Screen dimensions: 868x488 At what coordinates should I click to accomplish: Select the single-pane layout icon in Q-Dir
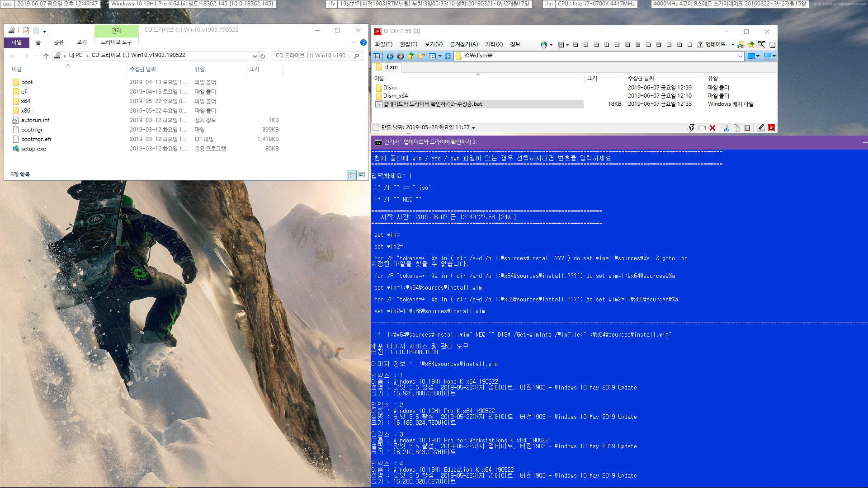tap(690, 45)
